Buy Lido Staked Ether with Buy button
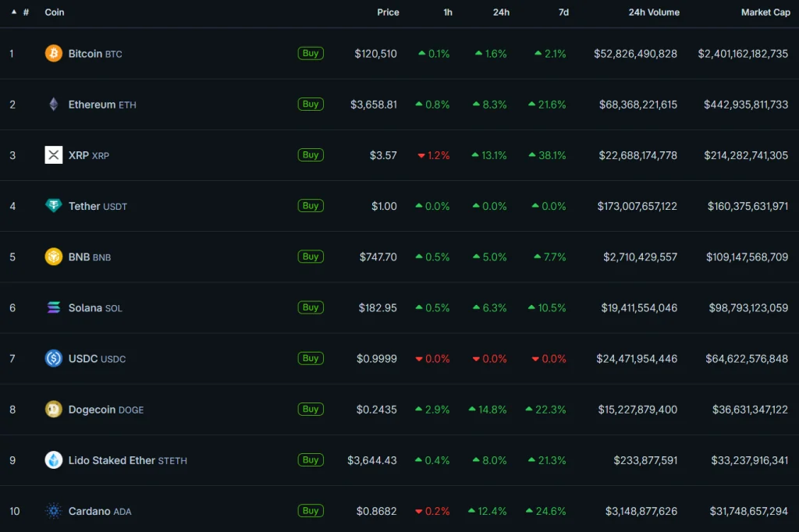799x532 pixels. point(311,459)
